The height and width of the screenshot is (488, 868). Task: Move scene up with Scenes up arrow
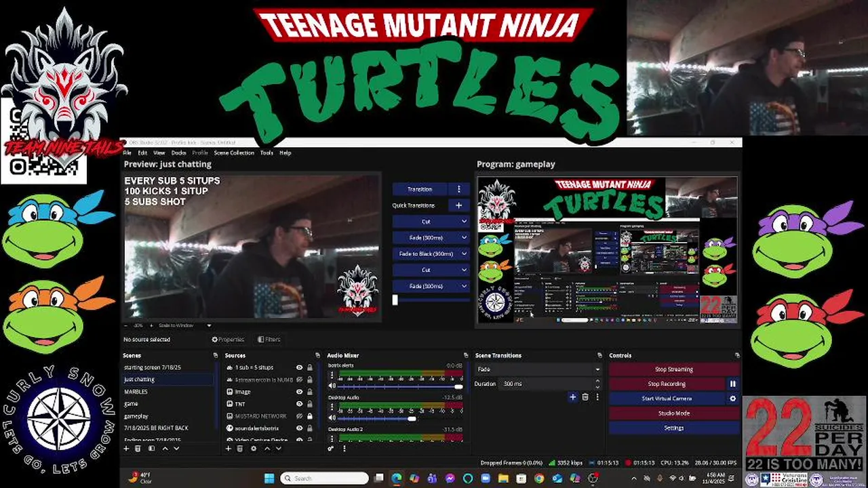pos(164,449)
